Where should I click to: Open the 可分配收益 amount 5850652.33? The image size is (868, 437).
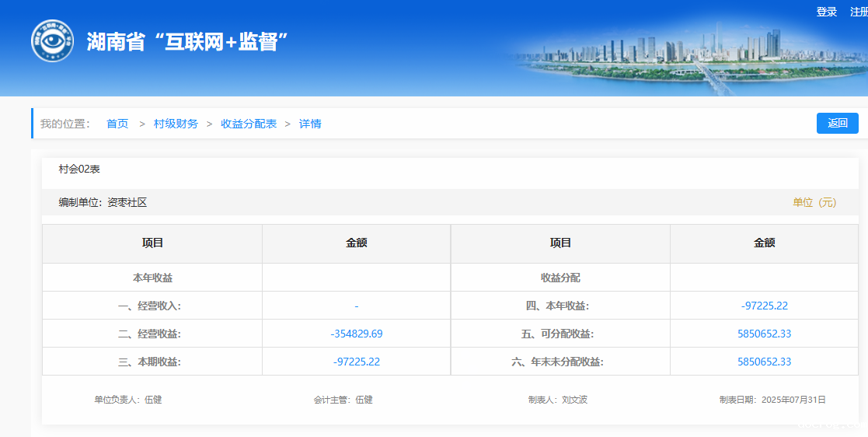click(x=764, y=334)
